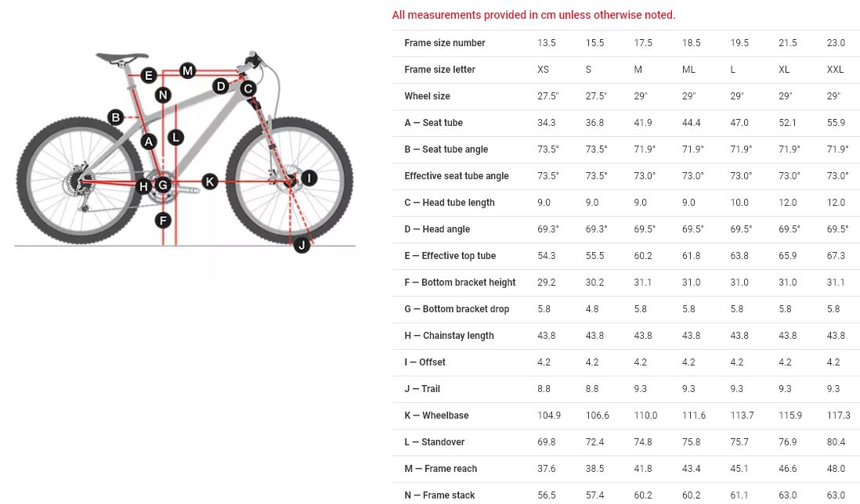Click the A seat tube marker on diagram
Image resolution: width=860 pixels, height=504 pixels.
[x=149, y=142]
